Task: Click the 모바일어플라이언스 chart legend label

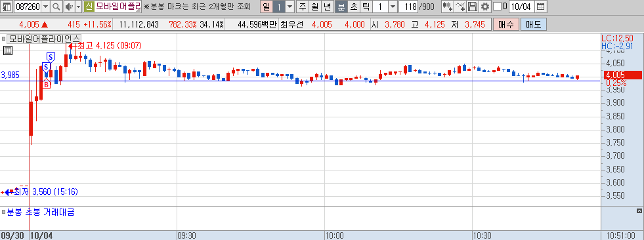Action: (45, 39)
